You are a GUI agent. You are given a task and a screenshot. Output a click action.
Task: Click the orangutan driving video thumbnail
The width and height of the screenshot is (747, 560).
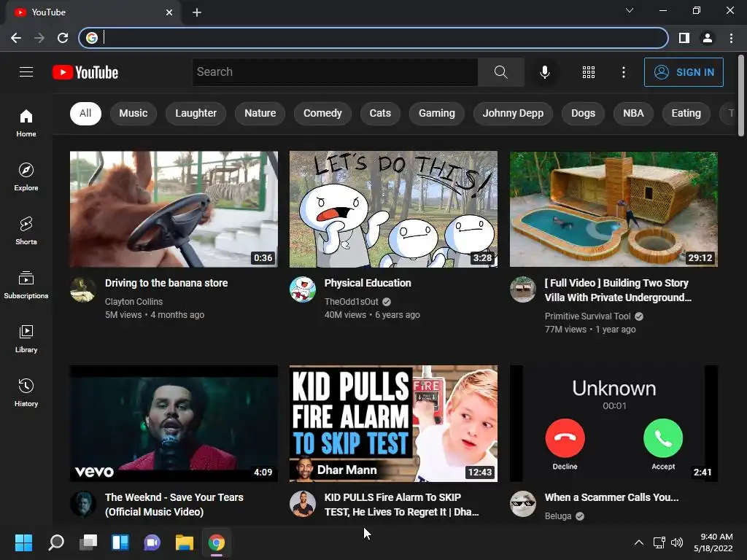(x=174, y=209)
